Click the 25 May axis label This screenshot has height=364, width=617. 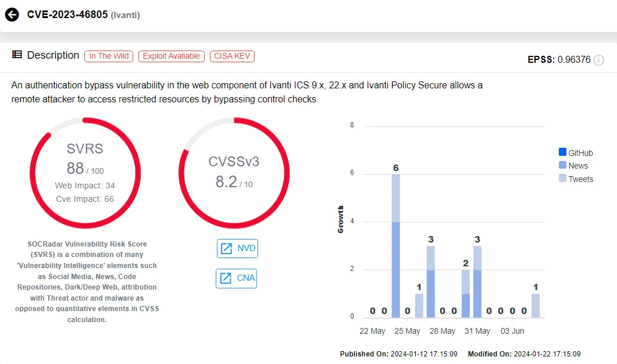[407, 331]
